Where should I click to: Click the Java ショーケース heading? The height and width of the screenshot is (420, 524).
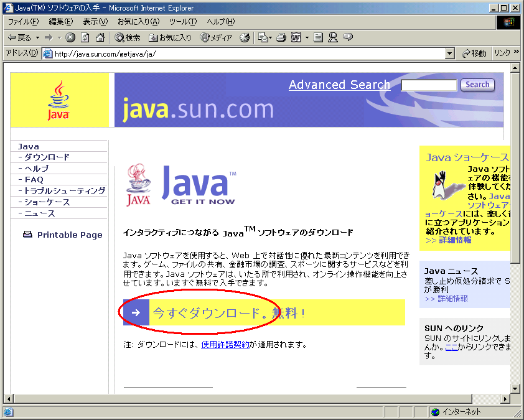pyautogui.click(x=467, y=157)
